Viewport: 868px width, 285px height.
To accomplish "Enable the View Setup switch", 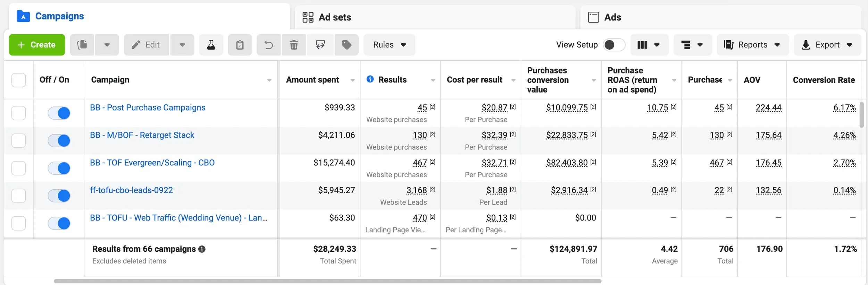I will click(614, 45).
